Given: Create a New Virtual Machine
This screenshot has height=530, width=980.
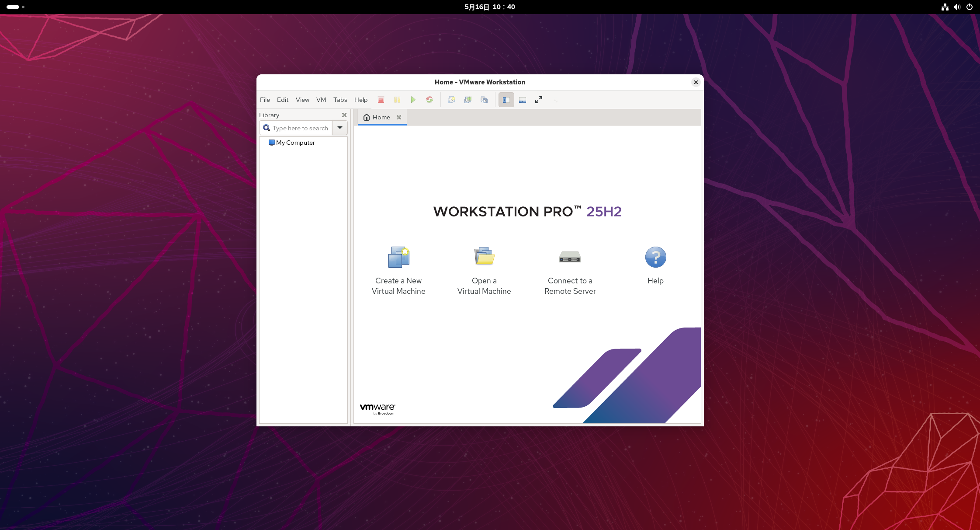Looking at the screenshot, I should coord(398,271).
